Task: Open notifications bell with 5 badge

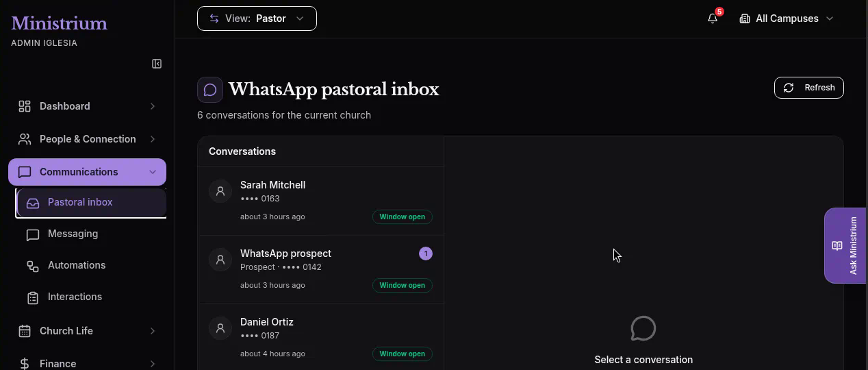Action: click(x=713, y=18)
